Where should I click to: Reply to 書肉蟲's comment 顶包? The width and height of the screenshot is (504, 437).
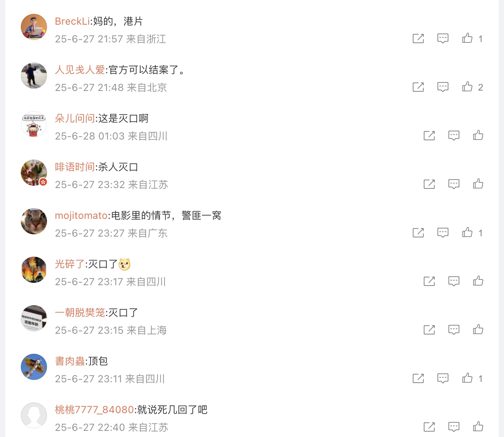point(443,378)
